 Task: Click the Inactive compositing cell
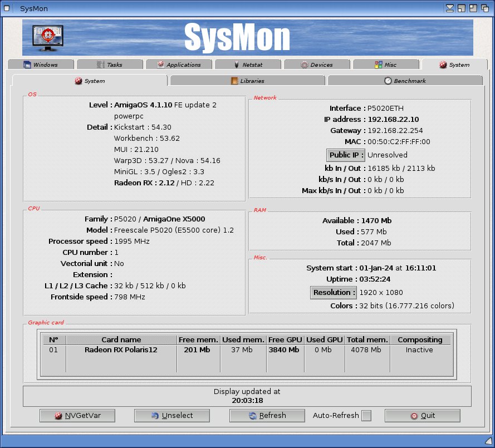[419, 349]
